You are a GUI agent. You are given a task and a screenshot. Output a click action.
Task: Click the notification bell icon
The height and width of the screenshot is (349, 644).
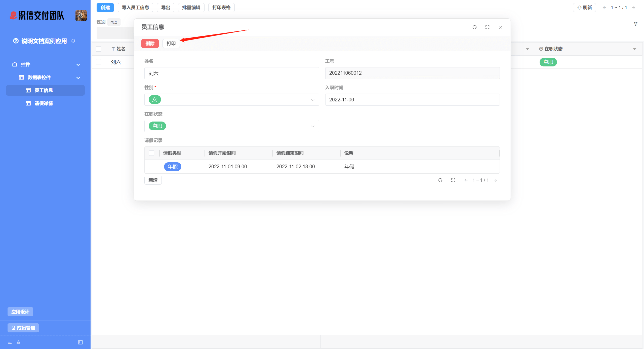[x=73, y=41]
